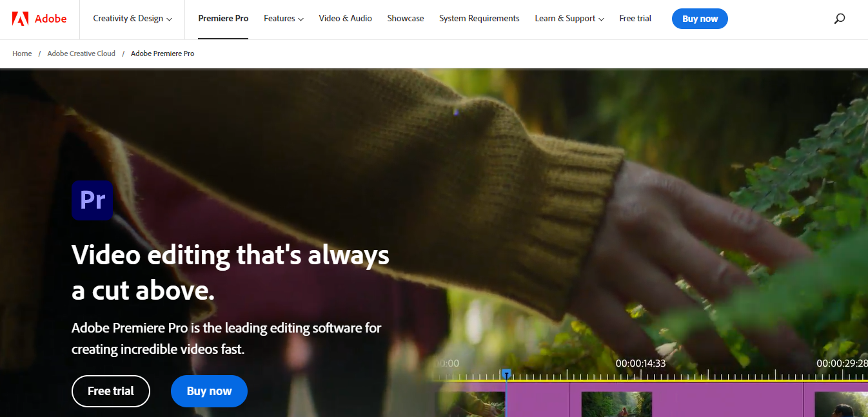Click the 00:00:29:28 timecode on ruler
Screen dimensions: 868x417
pyautogui.click(x=842, y=364)
